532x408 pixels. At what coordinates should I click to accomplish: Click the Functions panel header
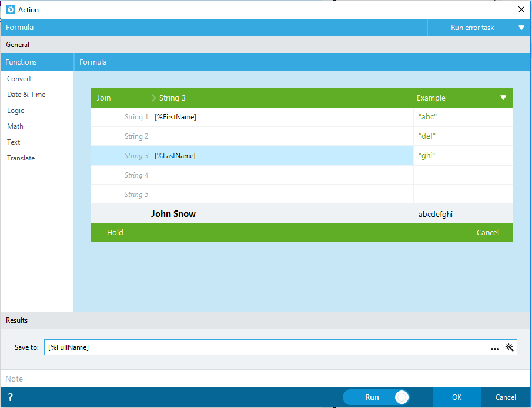click(x=37, y=62)
